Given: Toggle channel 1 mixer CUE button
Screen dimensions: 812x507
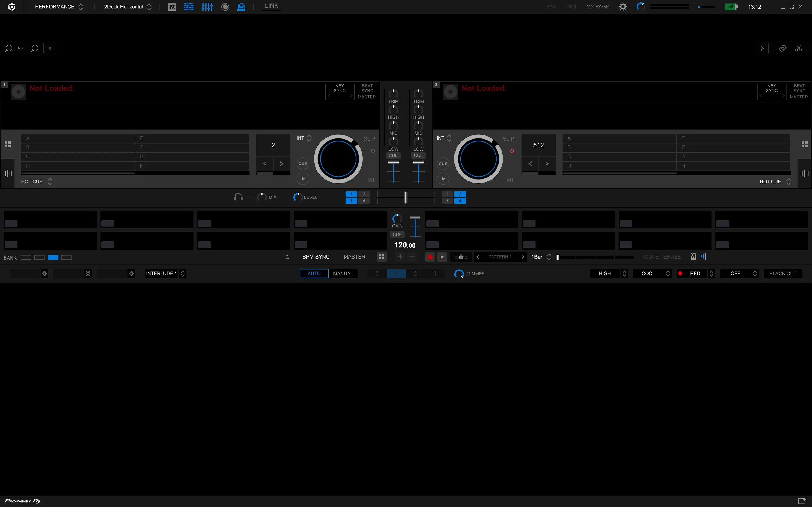Looking at the screenshot, I should (x=393, y=155).
